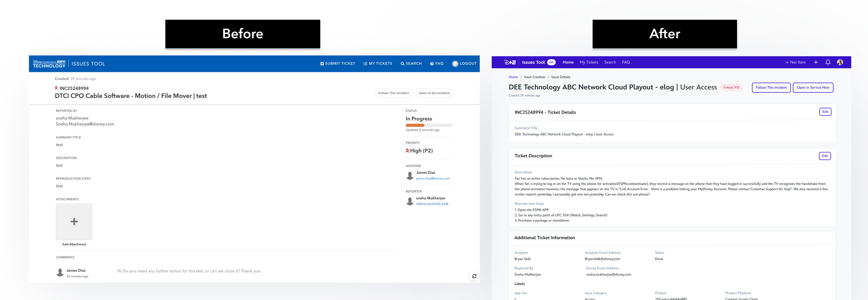
Task: Click Sneha.Mukherjee@disney.com under Reported By
Action: [x=85, y=124]
